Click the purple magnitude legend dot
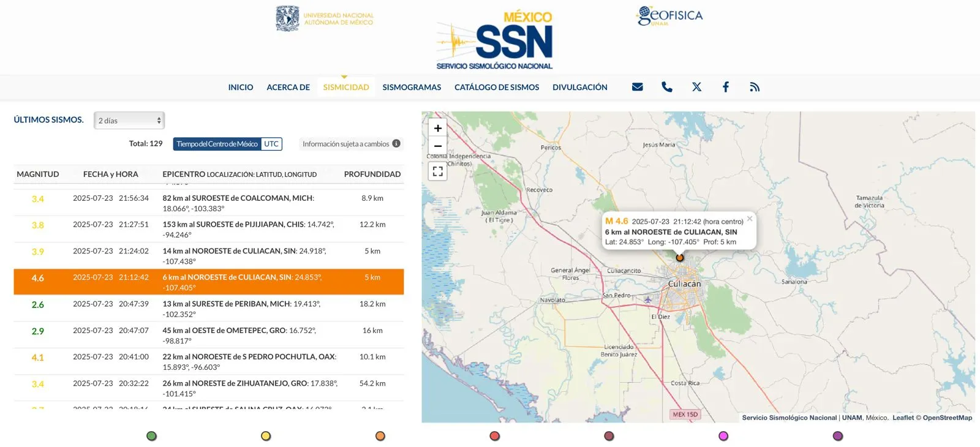 tap(838, 436)
